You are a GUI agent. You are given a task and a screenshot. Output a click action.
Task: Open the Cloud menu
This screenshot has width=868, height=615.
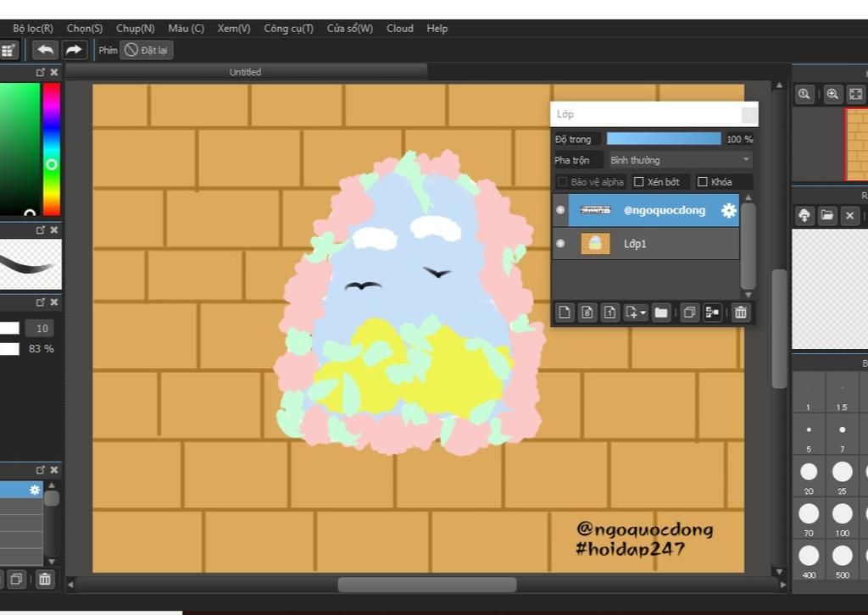tap(400, 28)
